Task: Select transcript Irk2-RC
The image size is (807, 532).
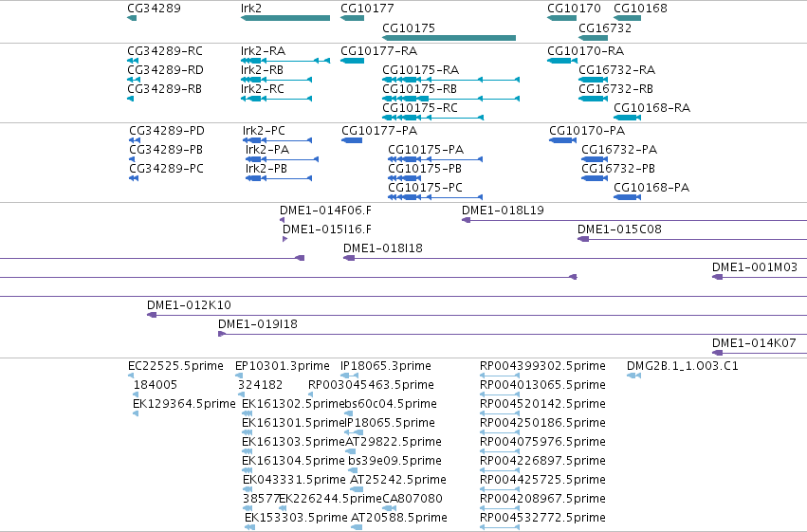Action: tap(263, 89)
